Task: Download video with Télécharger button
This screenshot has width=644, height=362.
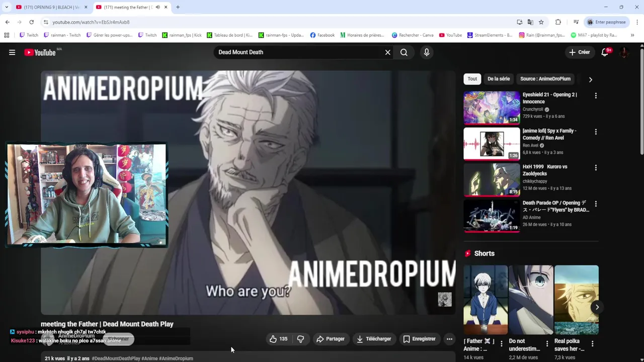Action: [374, 339]
